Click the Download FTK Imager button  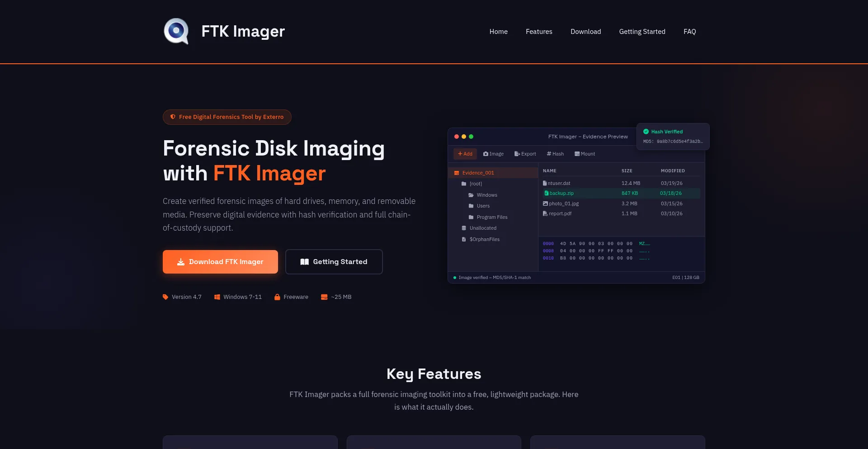tap(220, 262)
